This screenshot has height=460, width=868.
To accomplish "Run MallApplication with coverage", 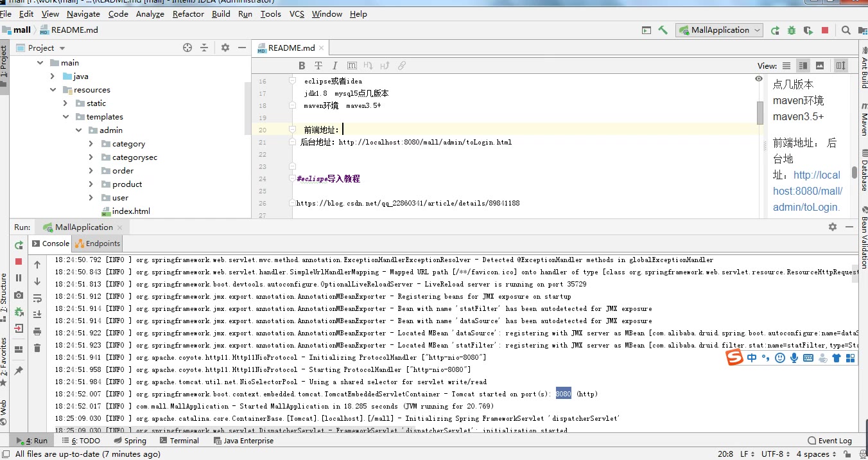I will point(808,30).
